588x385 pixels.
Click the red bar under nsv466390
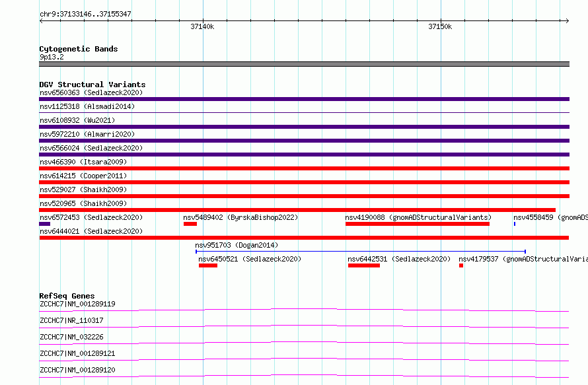[304, 168]
